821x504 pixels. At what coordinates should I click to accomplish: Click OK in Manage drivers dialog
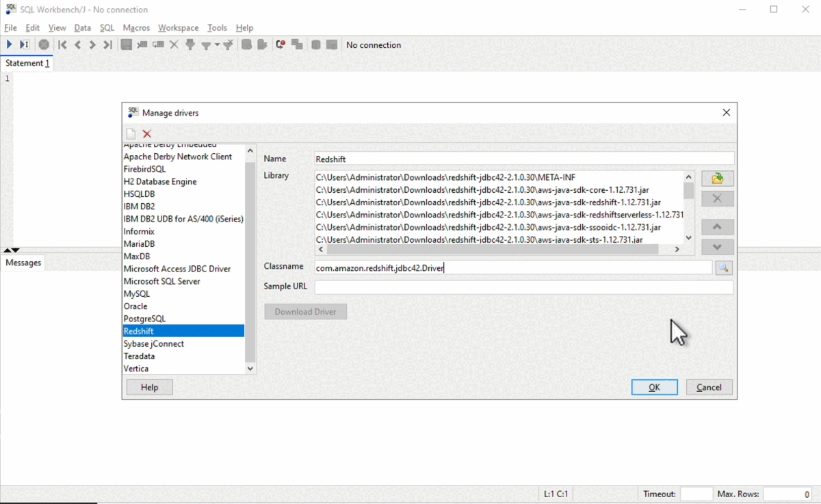[654, 387]
